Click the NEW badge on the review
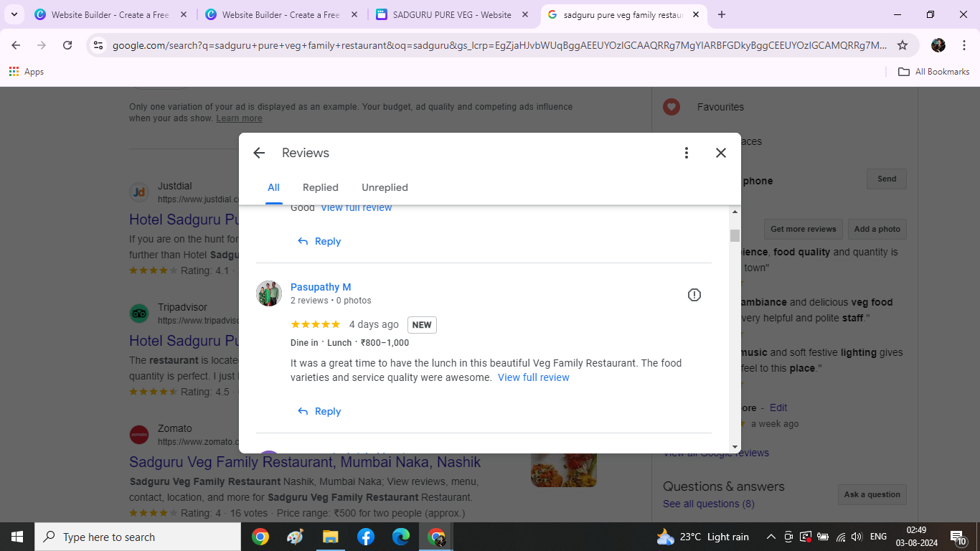 422,325
